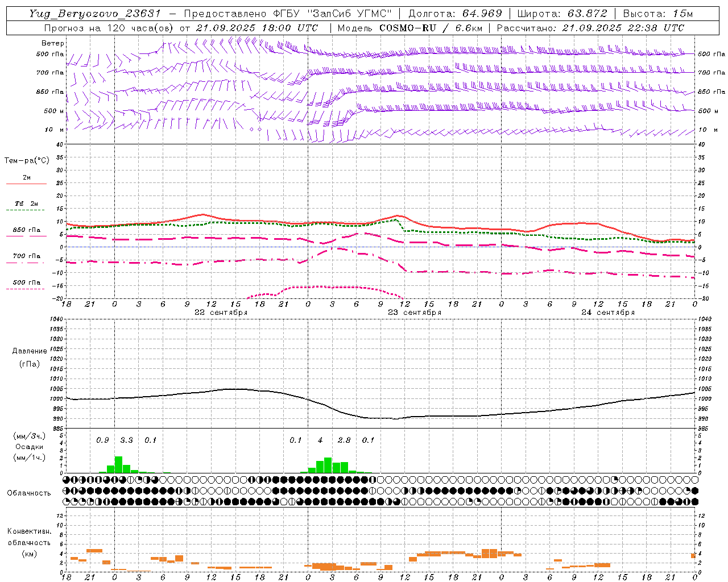Click the dashed pink legend line under '500 гПа'
The image size is (728, 582).
pyautogui.click(x=26, y=289)
